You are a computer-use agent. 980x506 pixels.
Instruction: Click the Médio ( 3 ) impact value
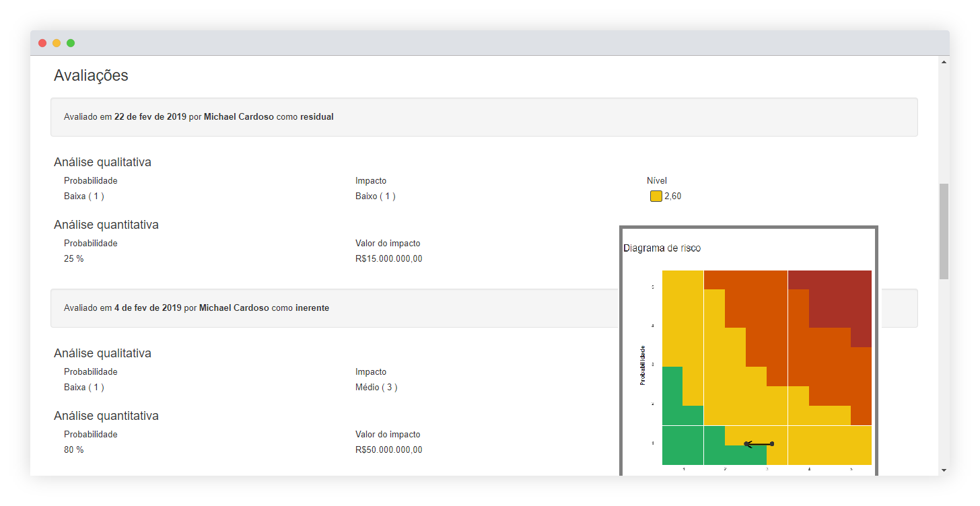point(376,388)
